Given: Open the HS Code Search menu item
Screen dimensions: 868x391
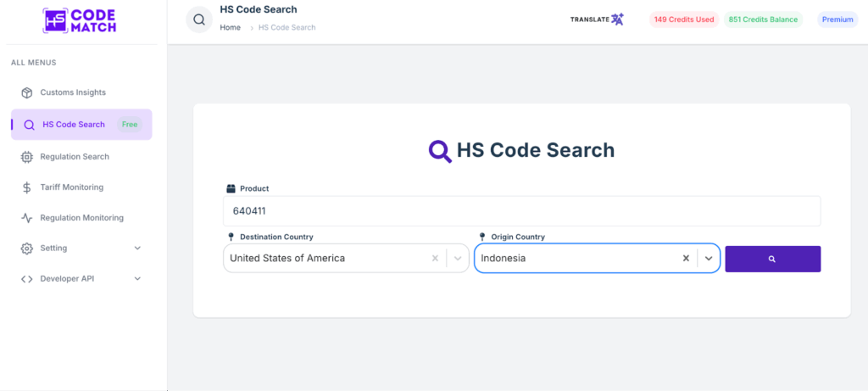Looking at the screenshot, I should (74, 125).
